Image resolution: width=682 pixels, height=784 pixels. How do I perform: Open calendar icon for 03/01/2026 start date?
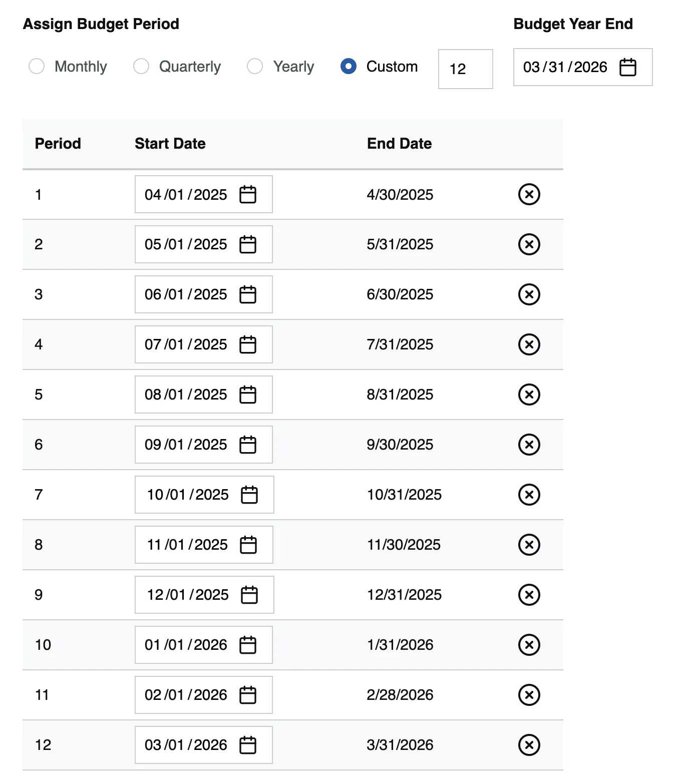point(248,745)
